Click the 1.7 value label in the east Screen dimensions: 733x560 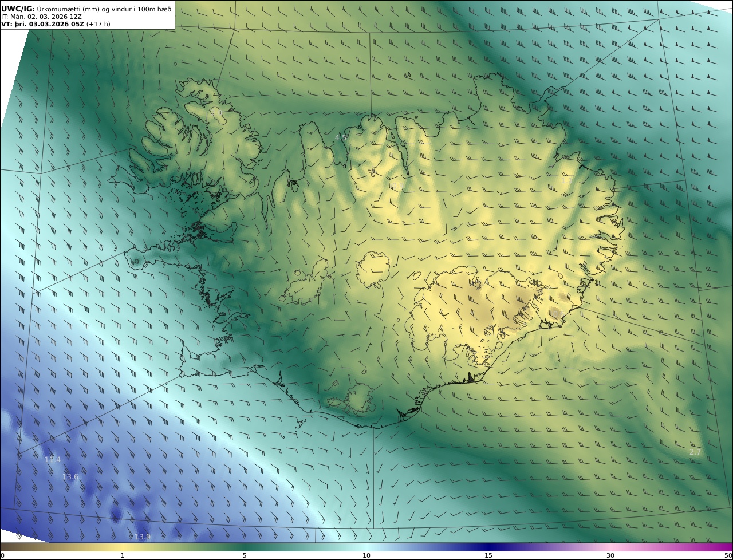pos(567,181)
